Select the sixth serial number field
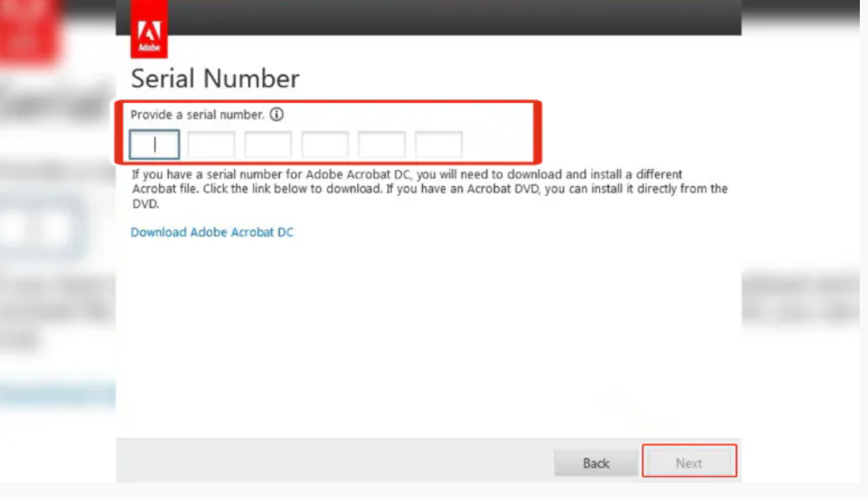This screenshot has height=499, width=868. pos(439,144)
